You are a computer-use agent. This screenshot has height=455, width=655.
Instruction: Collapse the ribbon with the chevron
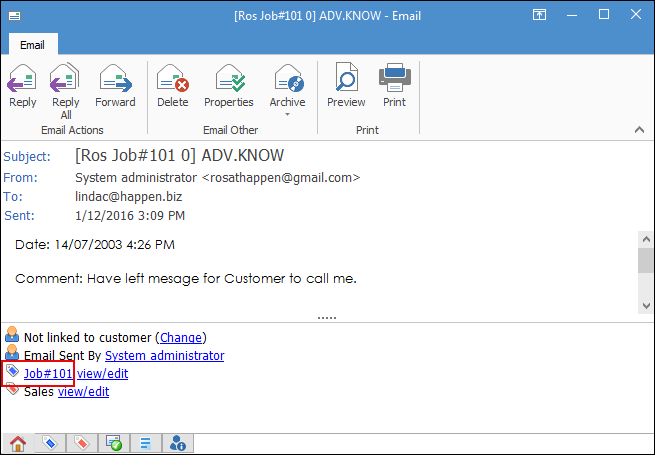pos(639,130)
